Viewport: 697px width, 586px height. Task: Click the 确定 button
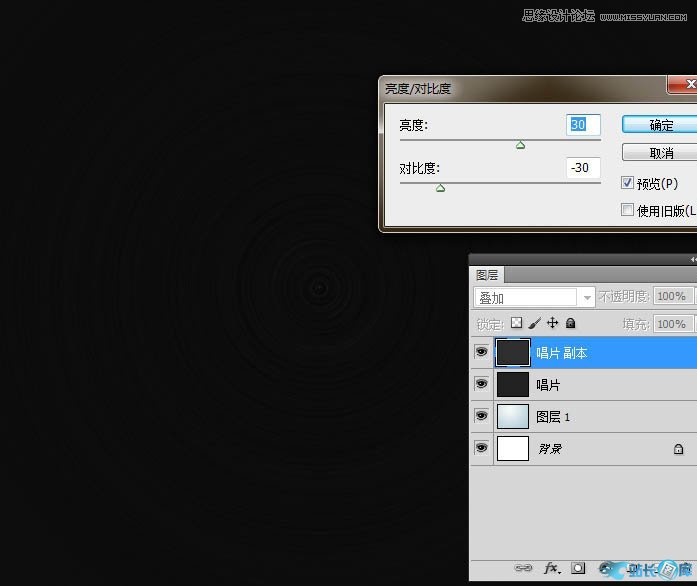coord(660,125)
